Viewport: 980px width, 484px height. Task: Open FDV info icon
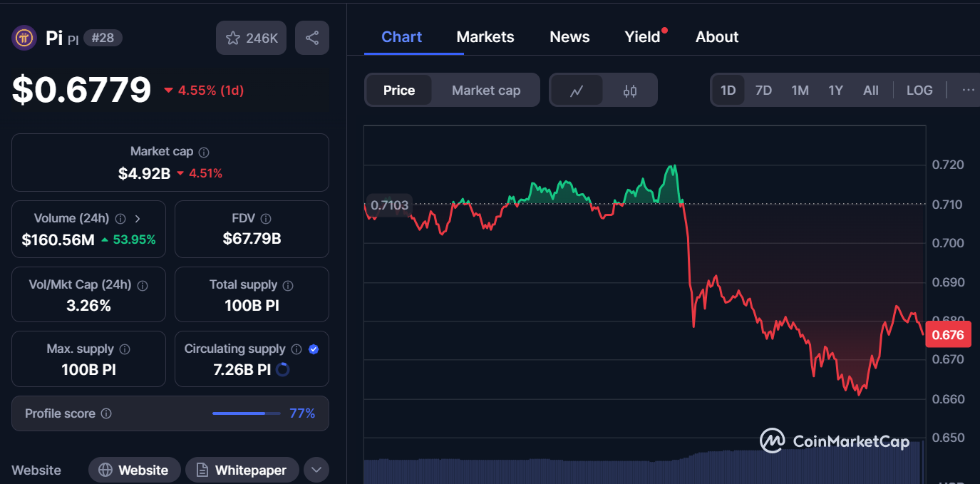pyautogui.click(x=266, y=219)
